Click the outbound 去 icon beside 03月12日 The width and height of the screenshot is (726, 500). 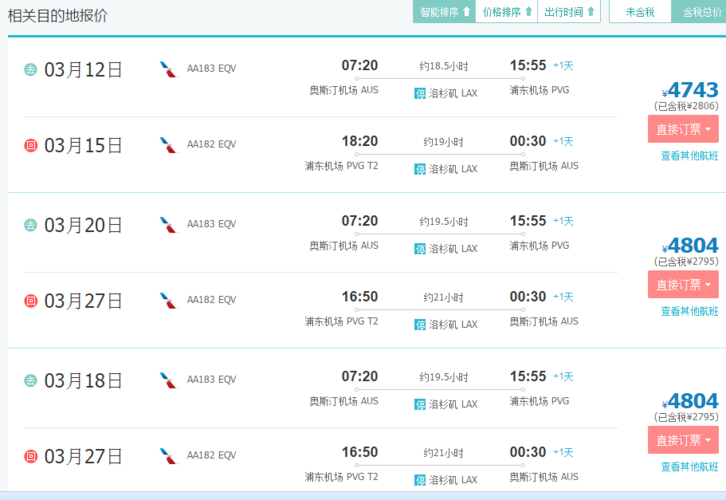[x=31, y=69]
